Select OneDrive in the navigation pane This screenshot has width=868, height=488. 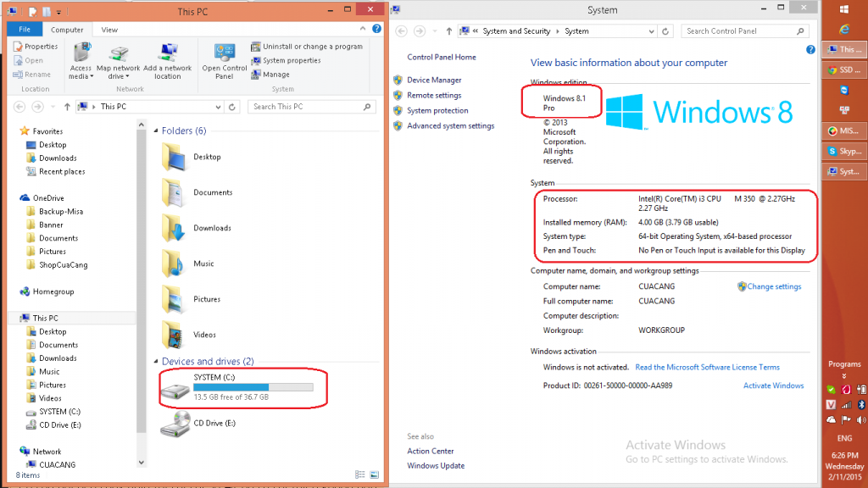(x=42, y=198)
